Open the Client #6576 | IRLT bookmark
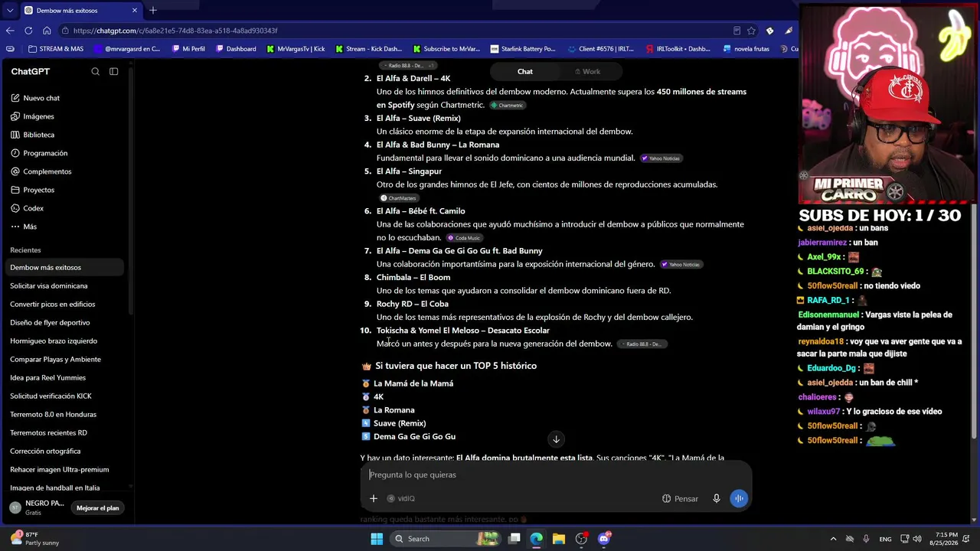The width and height of the screenshot is (980, 551). [601, 49]
